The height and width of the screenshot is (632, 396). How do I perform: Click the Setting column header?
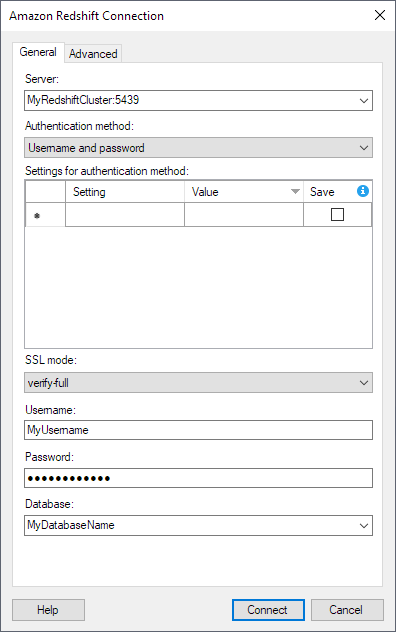(x=125, y=192)
